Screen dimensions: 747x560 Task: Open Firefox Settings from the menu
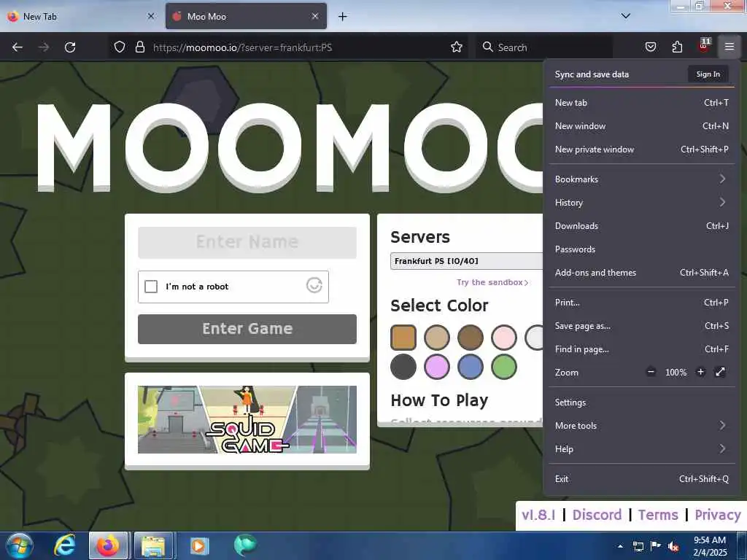tap(641, 402)
